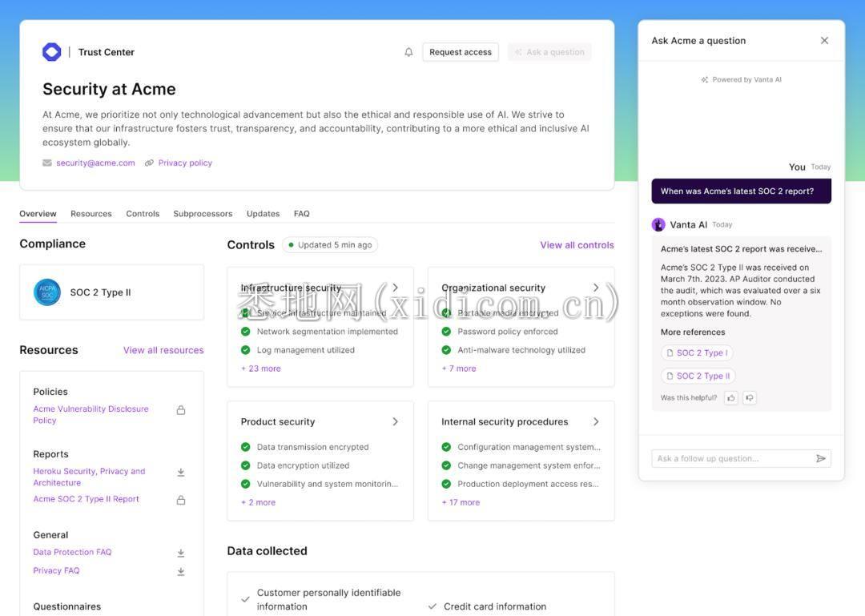
Task: Show the + 2 more product controls
Action: [258, 502]
